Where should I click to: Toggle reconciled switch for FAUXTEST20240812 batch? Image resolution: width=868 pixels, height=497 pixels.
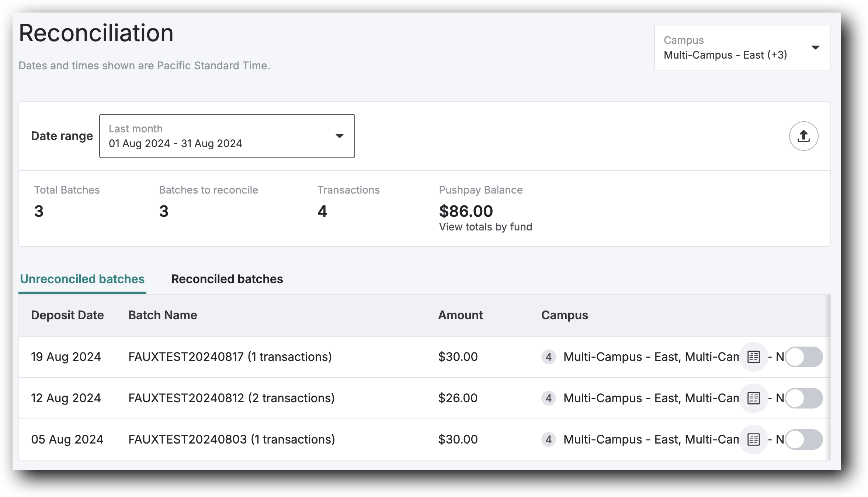coord(803,398)
